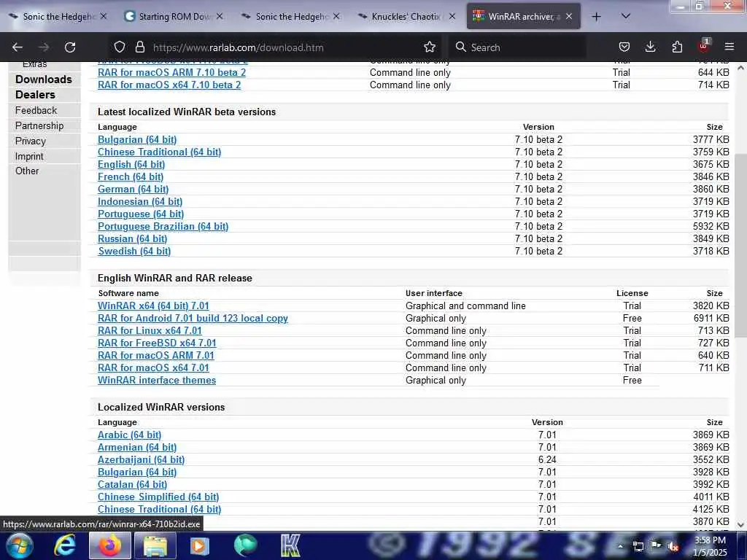Click the padlock site info icon
This screenshot has height=560, width=747.
pos(139,47)
